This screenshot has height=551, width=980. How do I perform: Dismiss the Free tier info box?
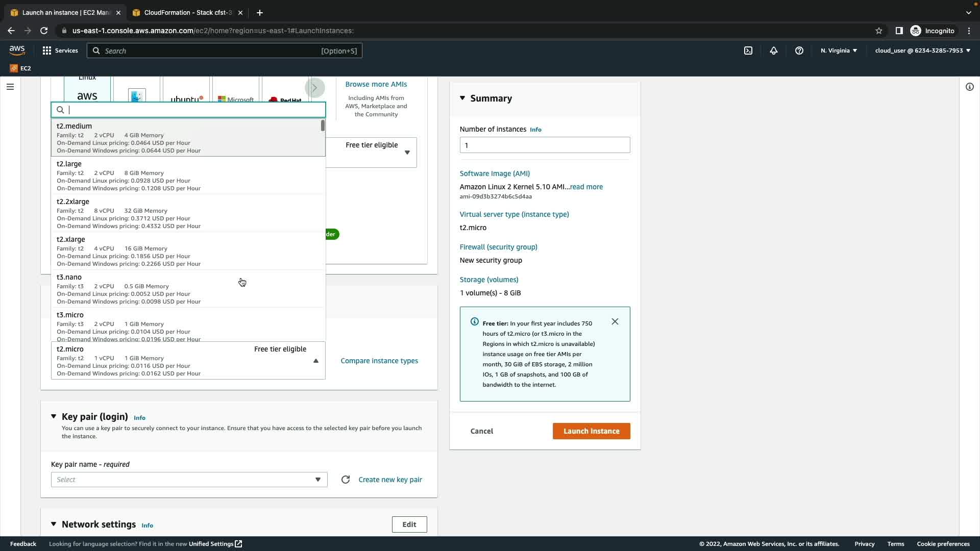(x=615, y=321)
